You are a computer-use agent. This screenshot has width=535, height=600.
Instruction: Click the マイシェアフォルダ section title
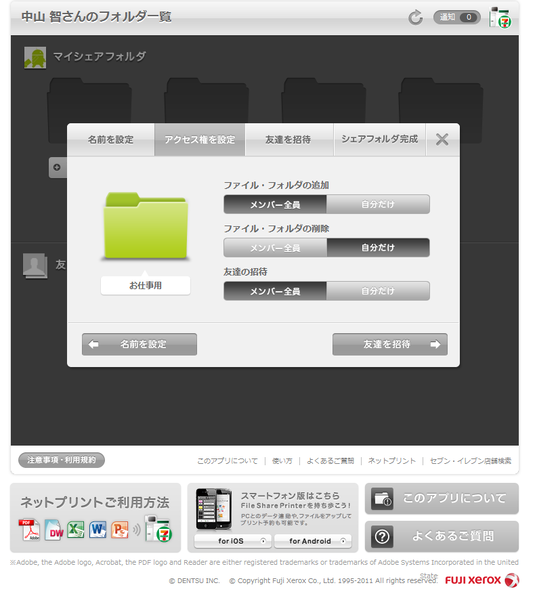point(100,58)
